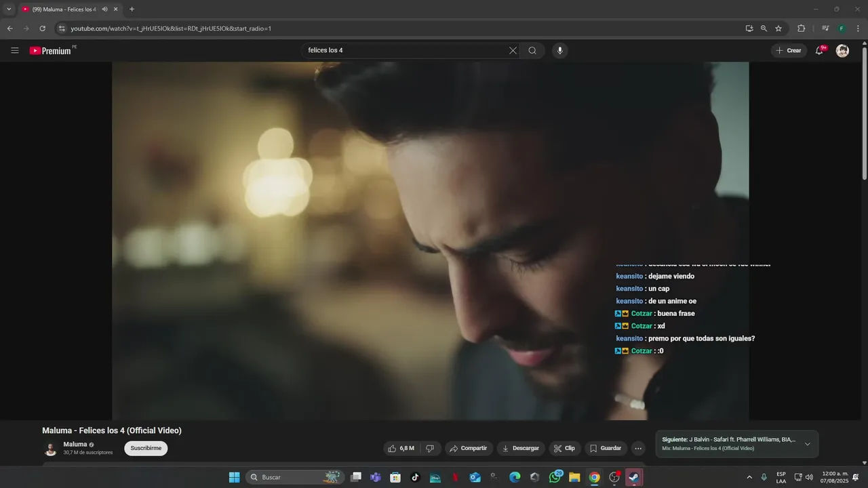The width and height of the screenshot is (868, 488).
Task: Open TikTok from taskbar
Action: tap(416, 477)
